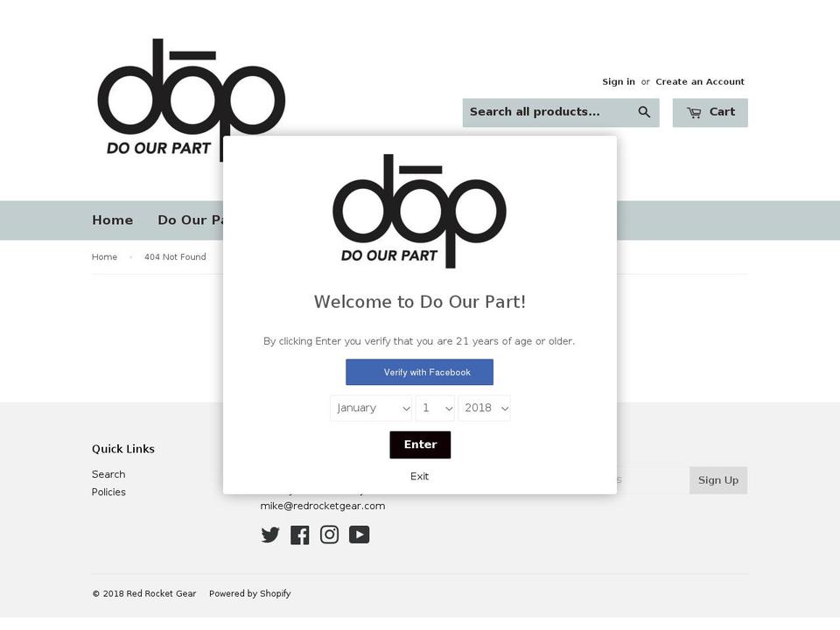Click the magnifying glass search icon

[644, 112]
